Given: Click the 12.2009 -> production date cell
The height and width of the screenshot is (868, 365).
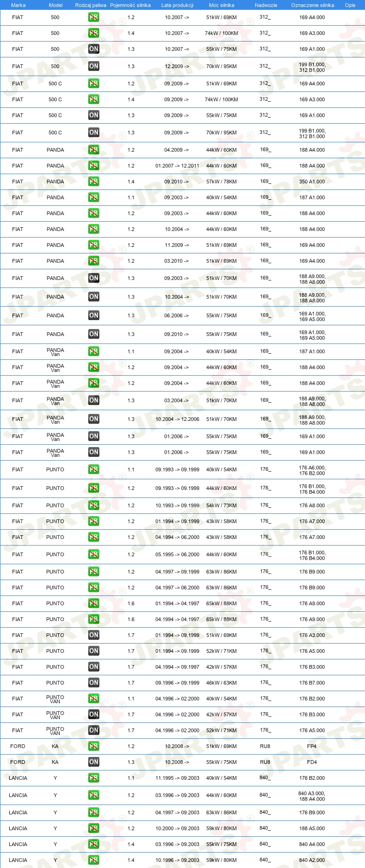Looking at the screenshot, I should [x=177, y=66].
